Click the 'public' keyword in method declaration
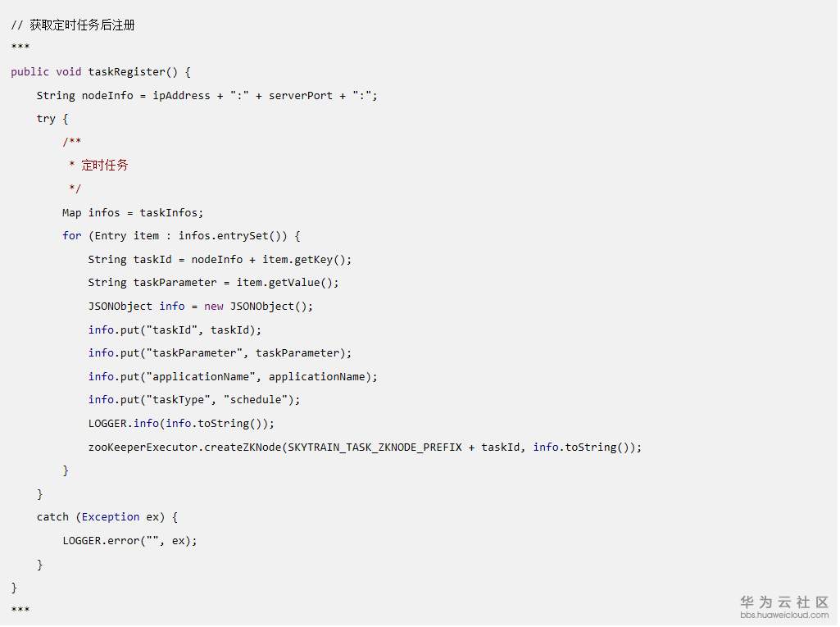840x627 pixels. (30, 72)
